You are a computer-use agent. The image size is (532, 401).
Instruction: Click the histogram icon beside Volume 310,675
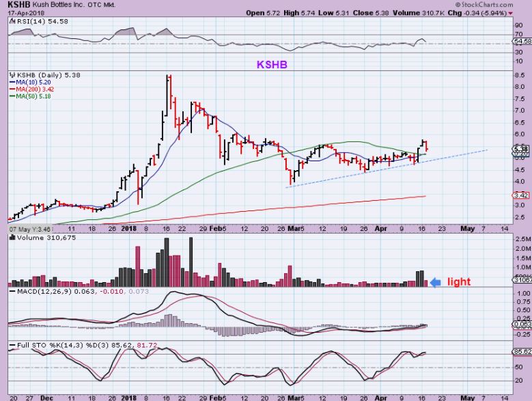(12, 238)
